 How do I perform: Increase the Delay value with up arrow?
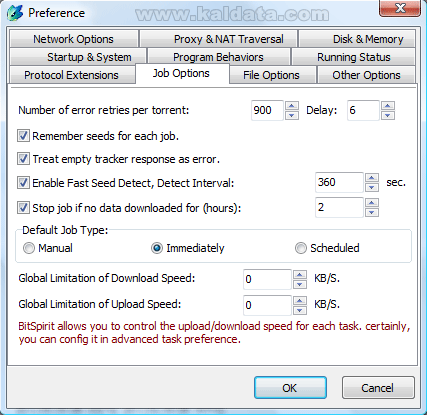point(388,106)
